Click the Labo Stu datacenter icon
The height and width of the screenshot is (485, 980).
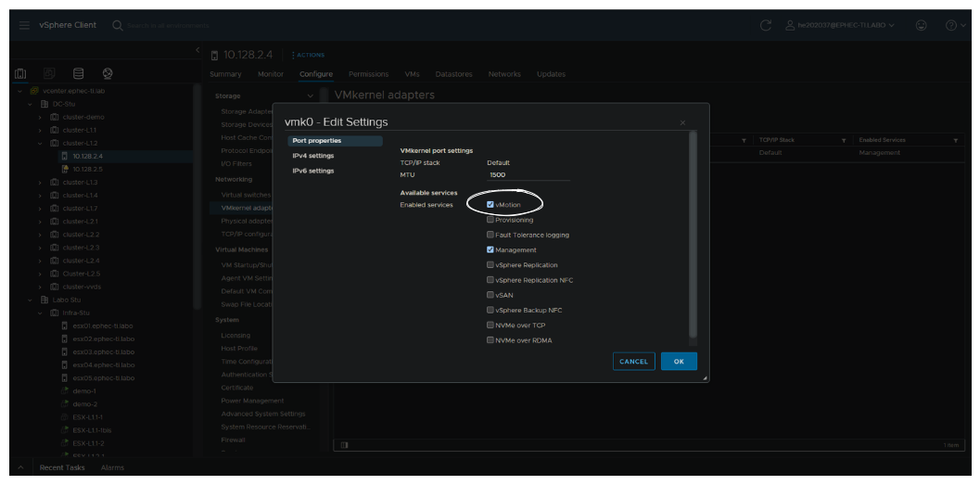pyautogui.click(x=45, y=300)
